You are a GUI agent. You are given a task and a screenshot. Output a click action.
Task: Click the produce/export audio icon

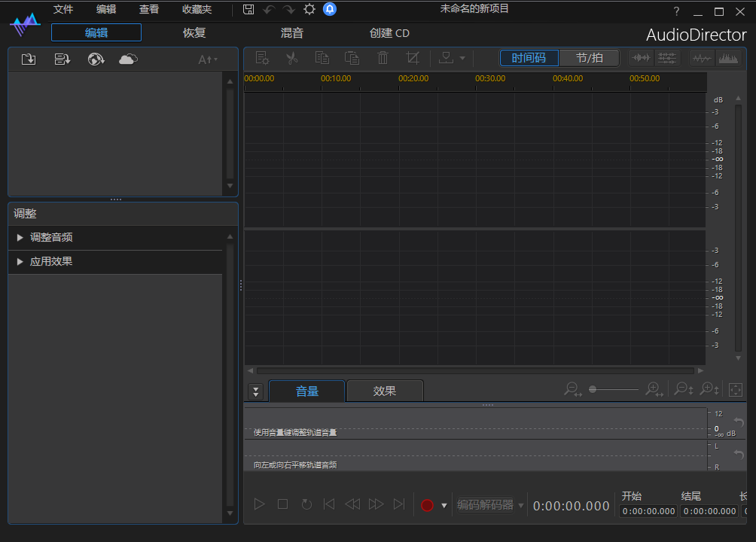[446, 59]
